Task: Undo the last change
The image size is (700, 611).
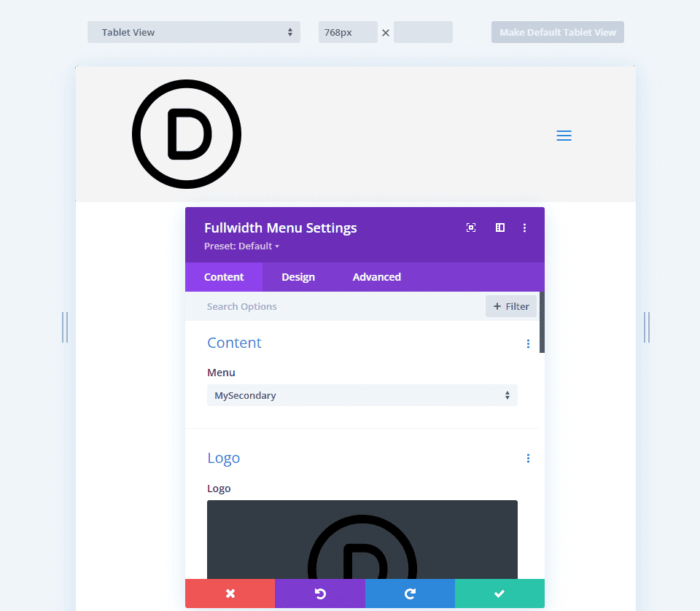Action: (320, 593)
